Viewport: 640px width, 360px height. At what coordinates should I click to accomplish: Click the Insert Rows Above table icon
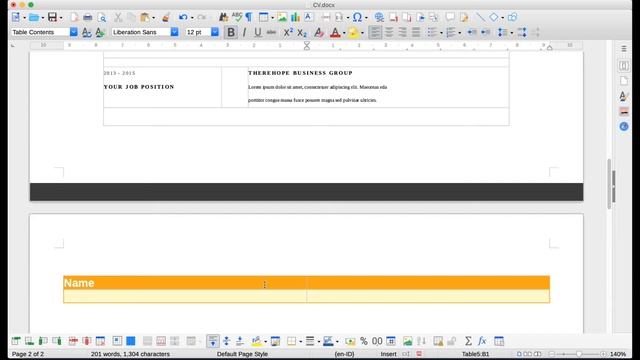coord(16,341)
